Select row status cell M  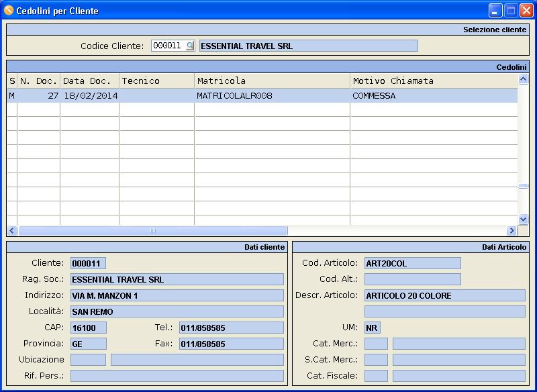[x=12, y=96]
